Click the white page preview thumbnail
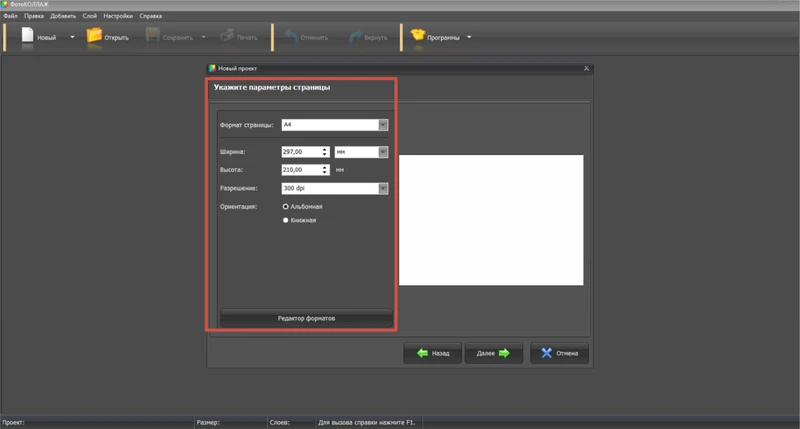Screen dimensions: 800x429 [491, 220]
